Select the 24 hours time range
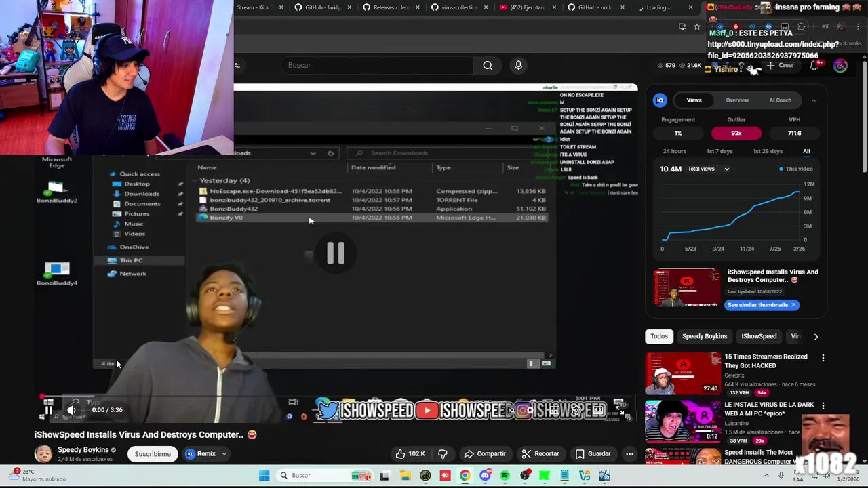The image size is (868, 488). pos(674,151)
